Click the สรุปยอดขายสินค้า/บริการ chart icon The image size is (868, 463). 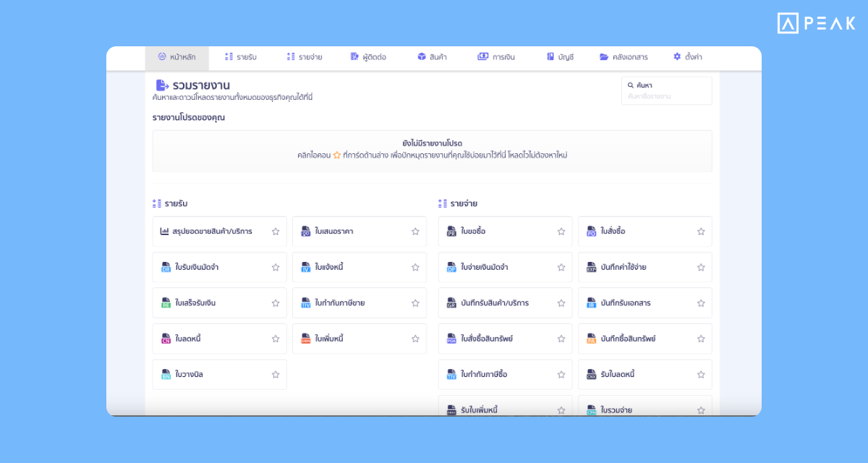pos(165,231)
